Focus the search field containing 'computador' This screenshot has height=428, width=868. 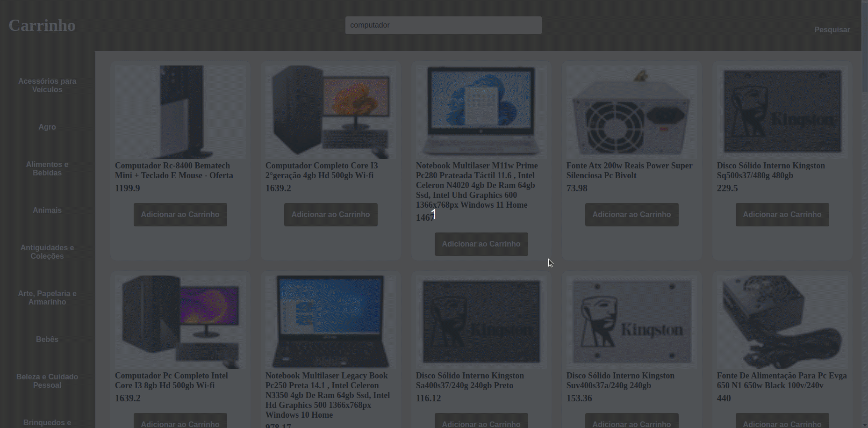(x=443, y=25)
